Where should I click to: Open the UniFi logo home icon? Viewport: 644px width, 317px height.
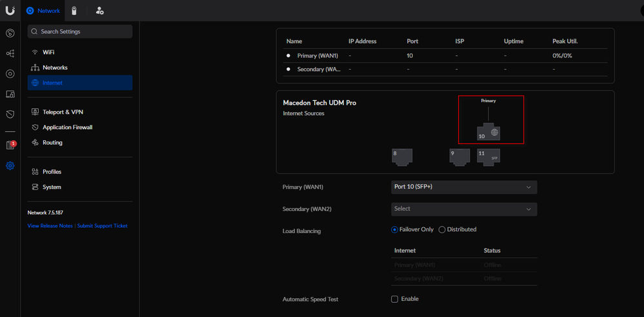click(x=10, y=11)
